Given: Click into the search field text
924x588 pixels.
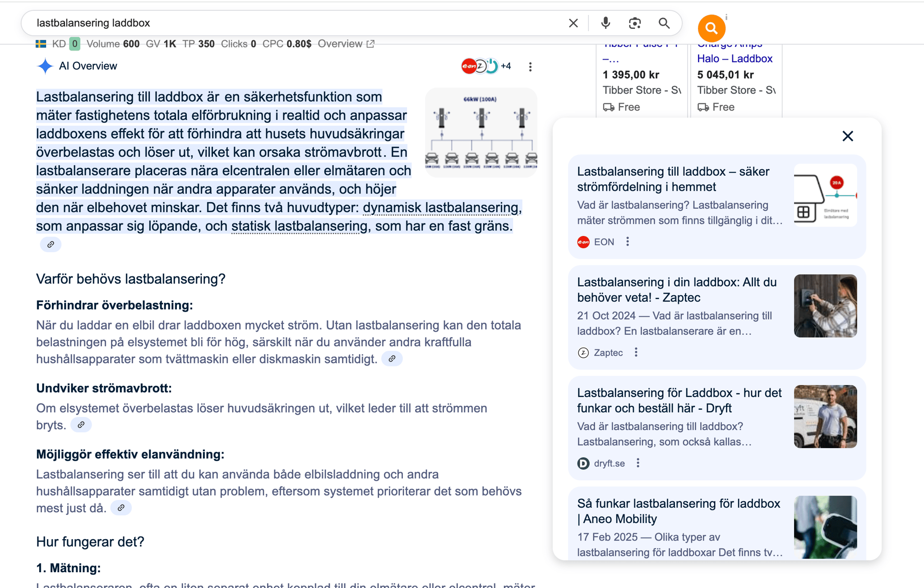Looking at the screenshot, I should tap(93, 23).
